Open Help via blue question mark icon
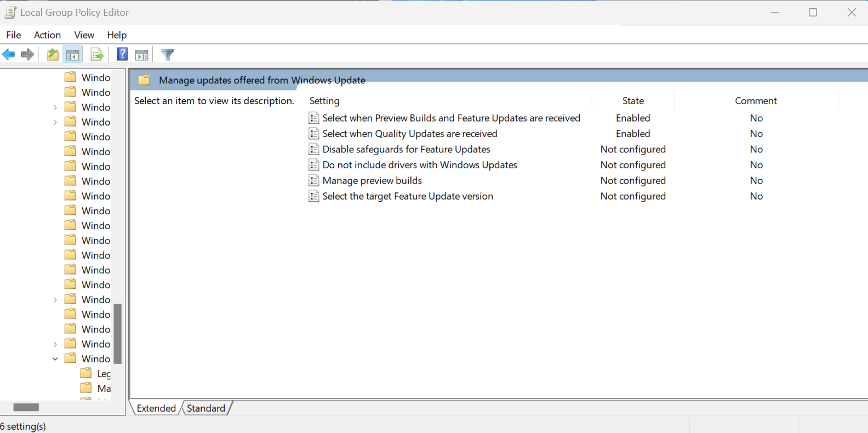 click(x=122, y=55)
